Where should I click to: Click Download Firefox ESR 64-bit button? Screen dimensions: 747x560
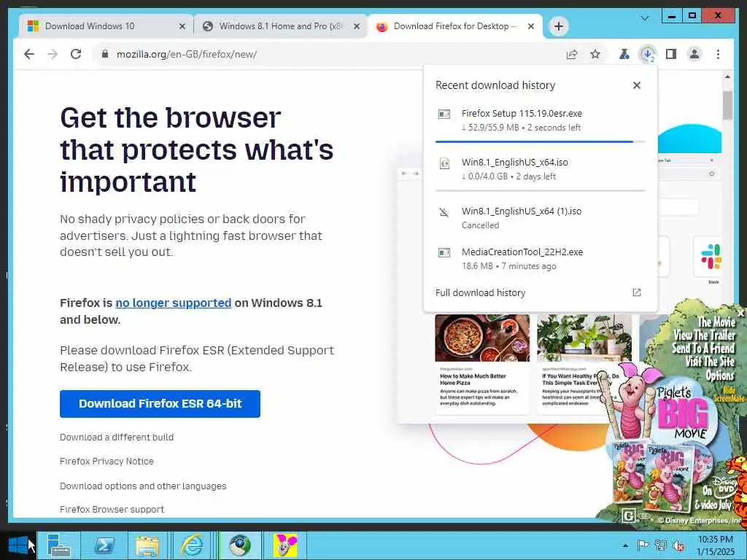(160, 404)
